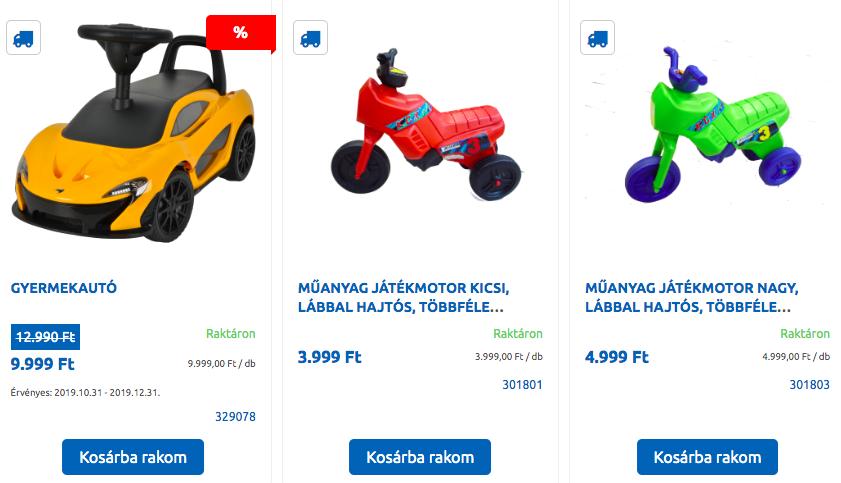Click the red percent discount badge
841x483 pixels.
(x=241, y=33)
